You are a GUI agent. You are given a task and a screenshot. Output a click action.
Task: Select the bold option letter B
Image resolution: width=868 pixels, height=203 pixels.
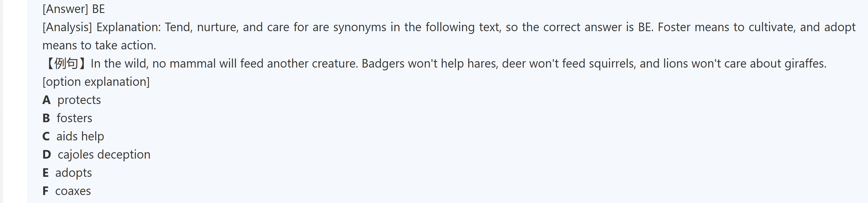point(46,119)
